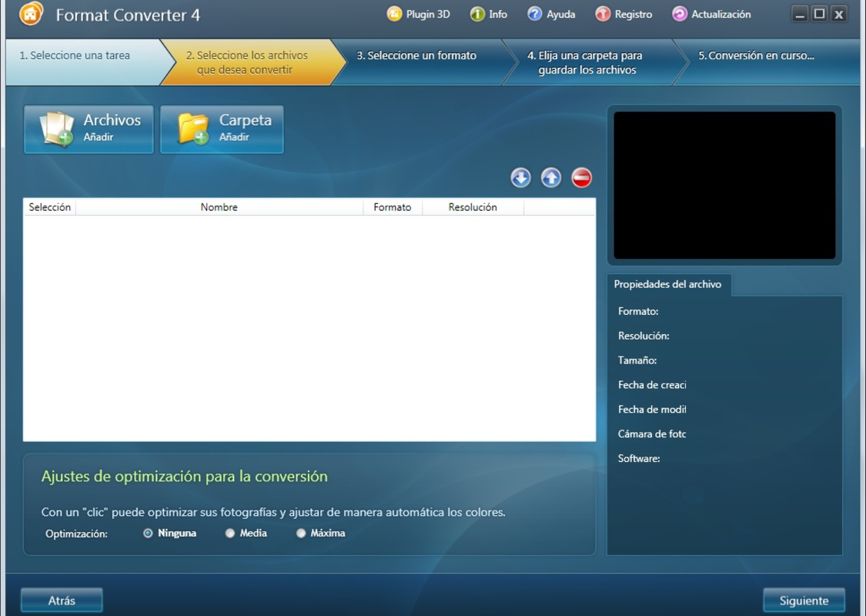The height and width of the screenshot is (616, 866).
Task: Click the Resolución: property label
Action: (x=644, y=336)
